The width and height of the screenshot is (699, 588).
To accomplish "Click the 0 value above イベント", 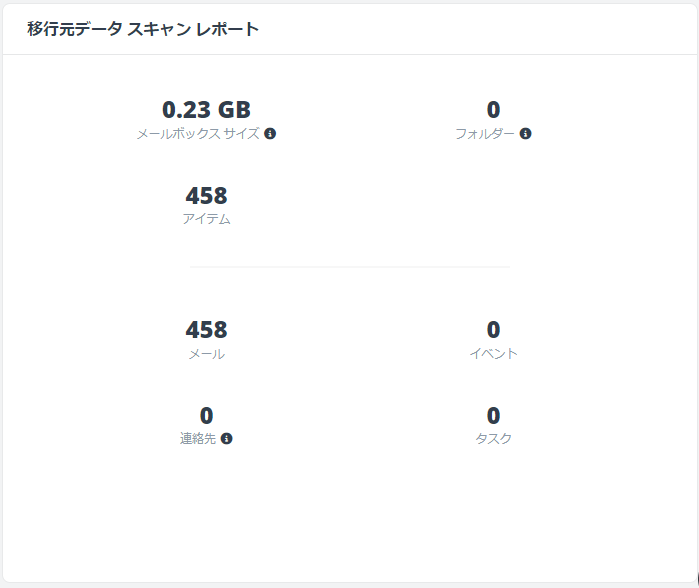I will click(493, 330).
